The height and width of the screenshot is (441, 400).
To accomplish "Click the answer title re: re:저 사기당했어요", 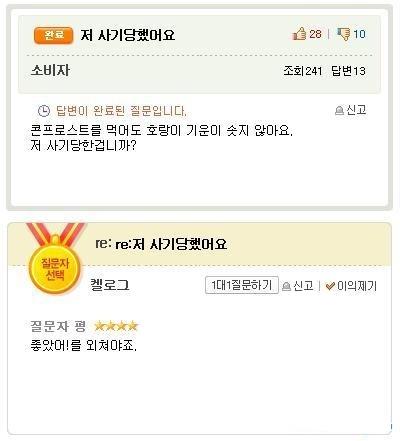I will (161, 244).
